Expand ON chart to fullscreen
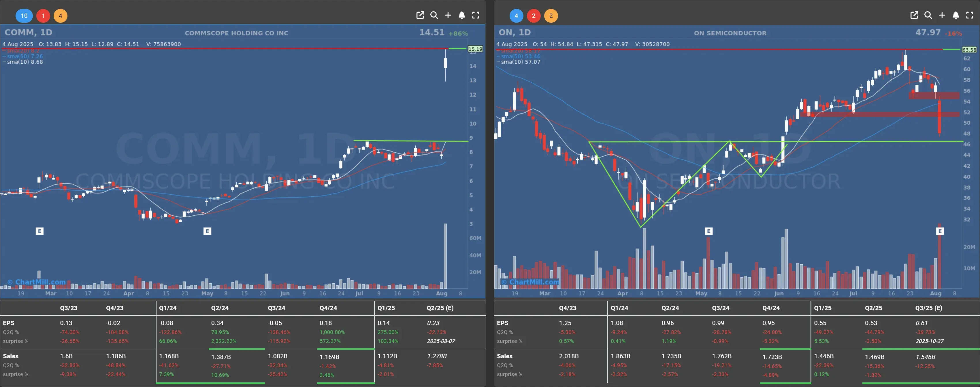This screenshot has height=387, width=980. click(x=970, y=15)
